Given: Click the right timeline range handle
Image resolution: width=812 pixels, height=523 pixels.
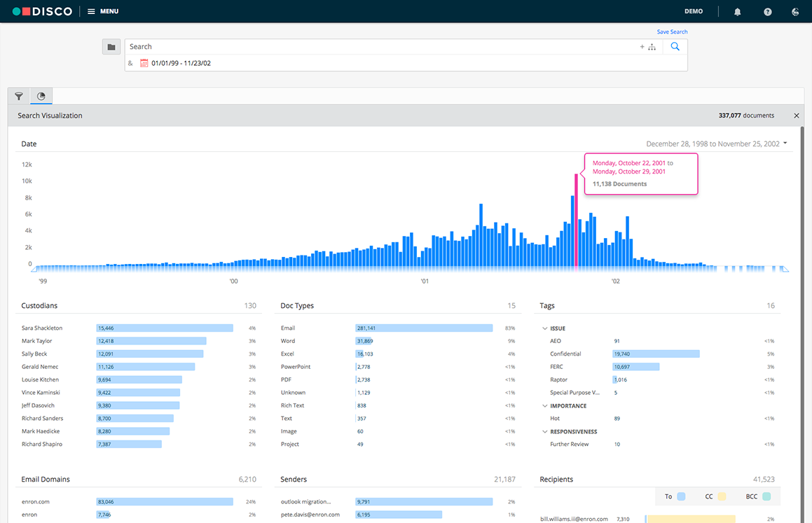Looking at the screenshot, I should [785, 269].
